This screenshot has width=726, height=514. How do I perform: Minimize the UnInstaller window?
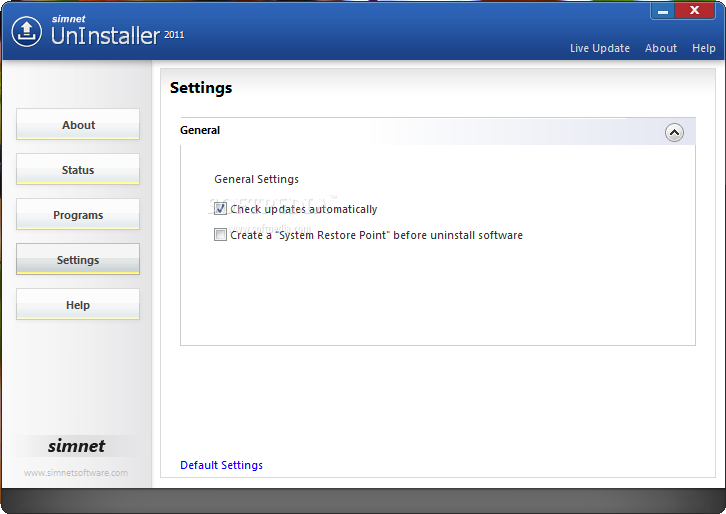[x=663, y=11]
